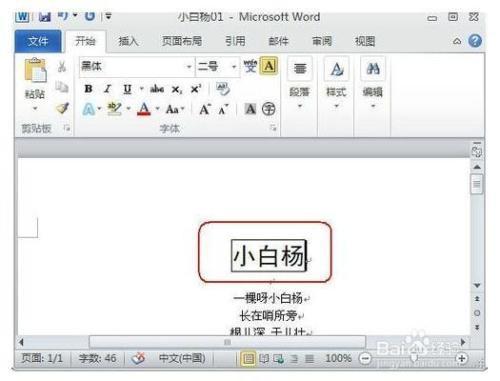Switch to the Home (开始) tab
This screenshot has height=381, width=500.
[85, 41]
